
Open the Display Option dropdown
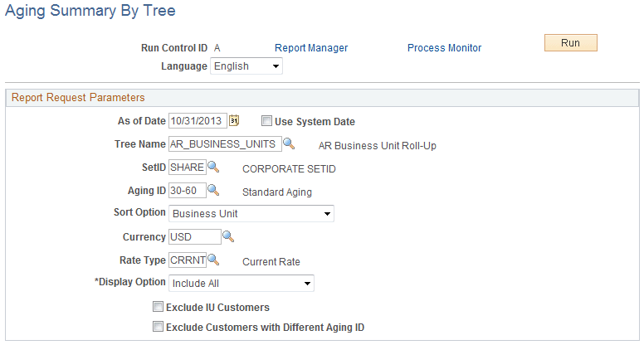241,284
